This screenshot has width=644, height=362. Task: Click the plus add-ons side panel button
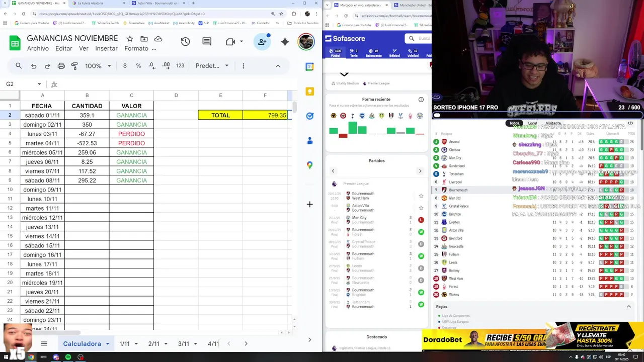click(309, 204)
